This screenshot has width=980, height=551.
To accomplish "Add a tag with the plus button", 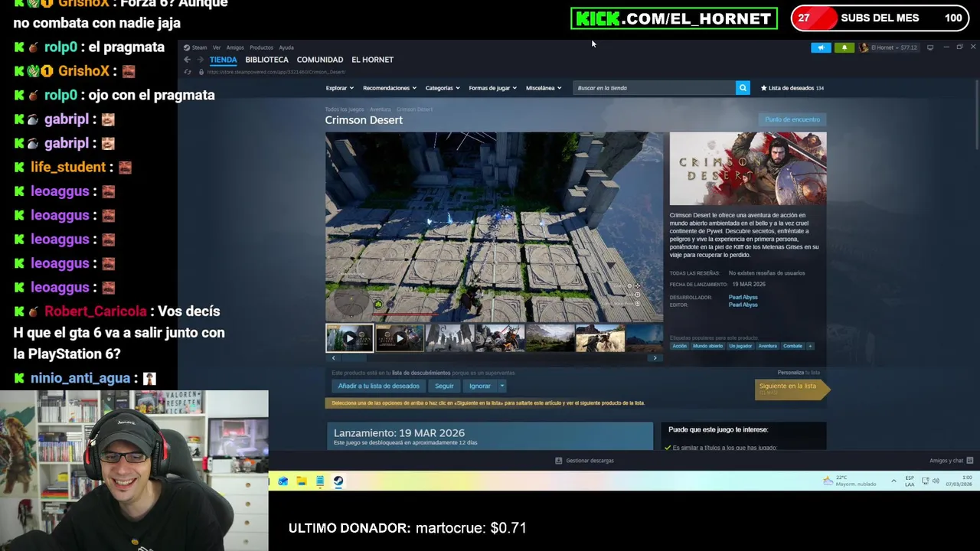I will click(x=810, y=346).
